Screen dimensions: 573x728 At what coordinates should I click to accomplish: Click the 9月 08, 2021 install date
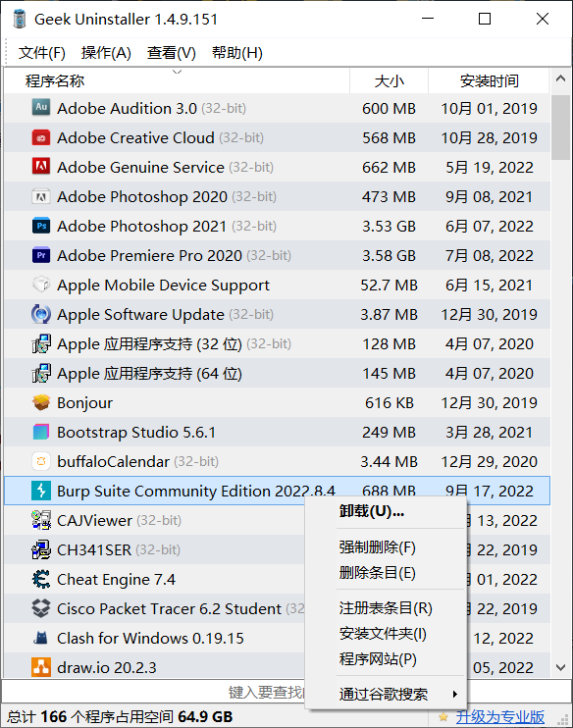(x=489, y=197)
